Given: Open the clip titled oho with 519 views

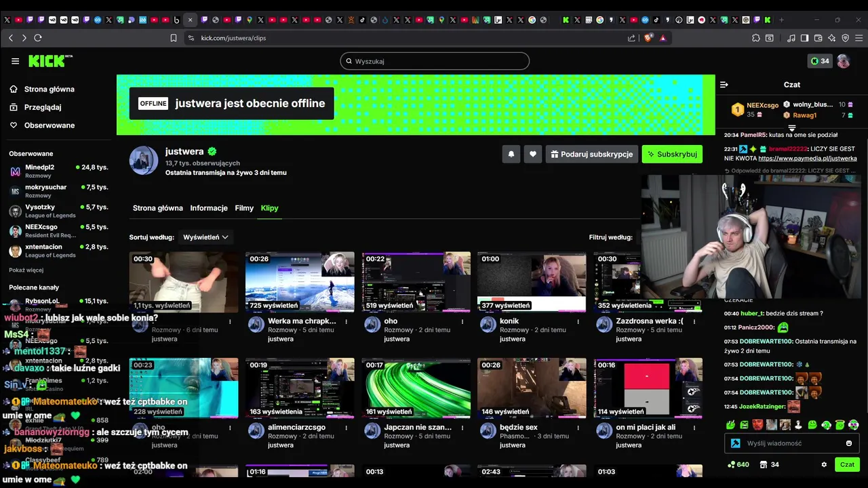Looking at the screenshot, I should pos(416,282).
